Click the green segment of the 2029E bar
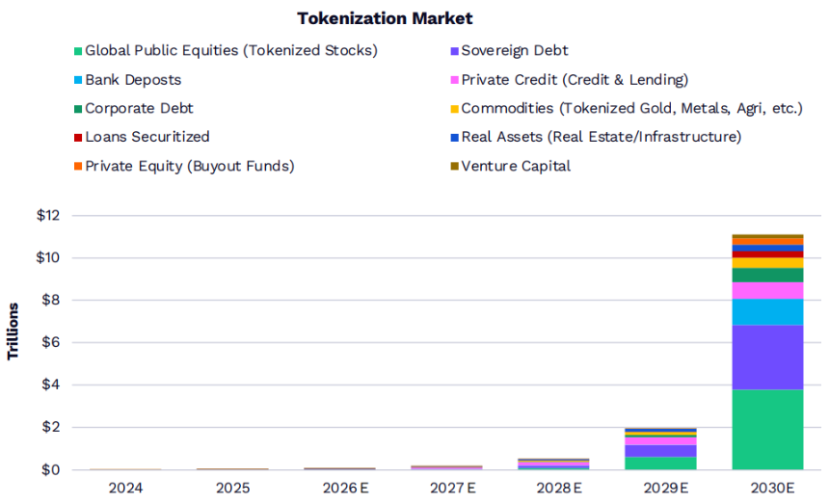The image size is (829, 504). coord(660,463)
